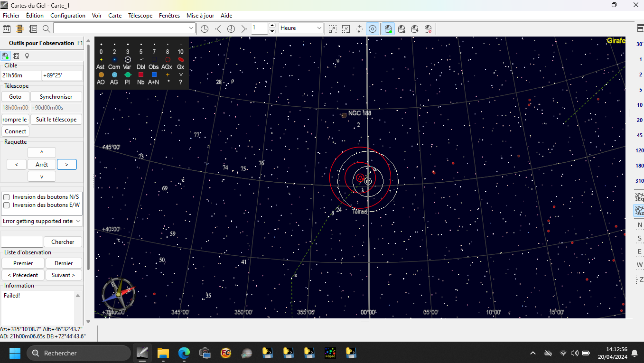Set field of view to 1 degree
This screenshot has height=363, width=644.
click(x=640, y=59)
